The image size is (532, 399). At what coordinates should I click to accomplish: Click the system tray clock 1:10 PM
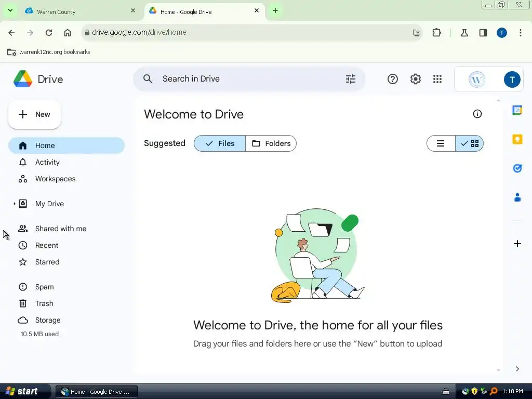point(513,391)
